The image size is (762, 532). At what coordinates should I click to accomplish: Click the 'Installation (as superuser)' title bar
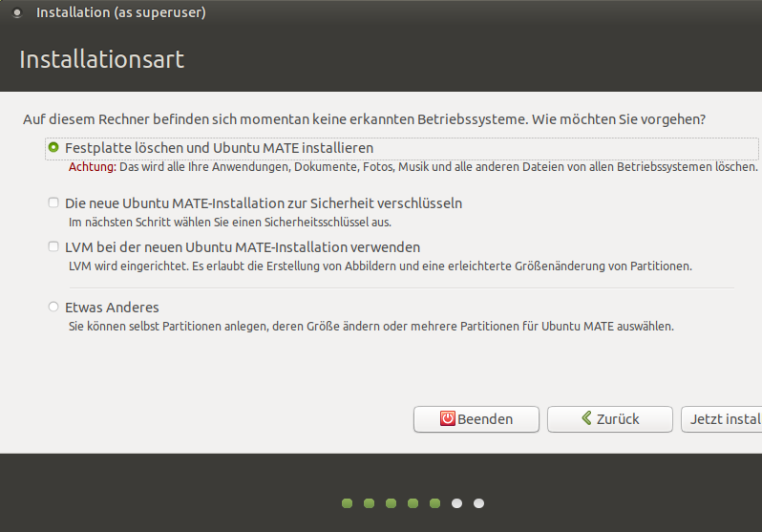120,12
